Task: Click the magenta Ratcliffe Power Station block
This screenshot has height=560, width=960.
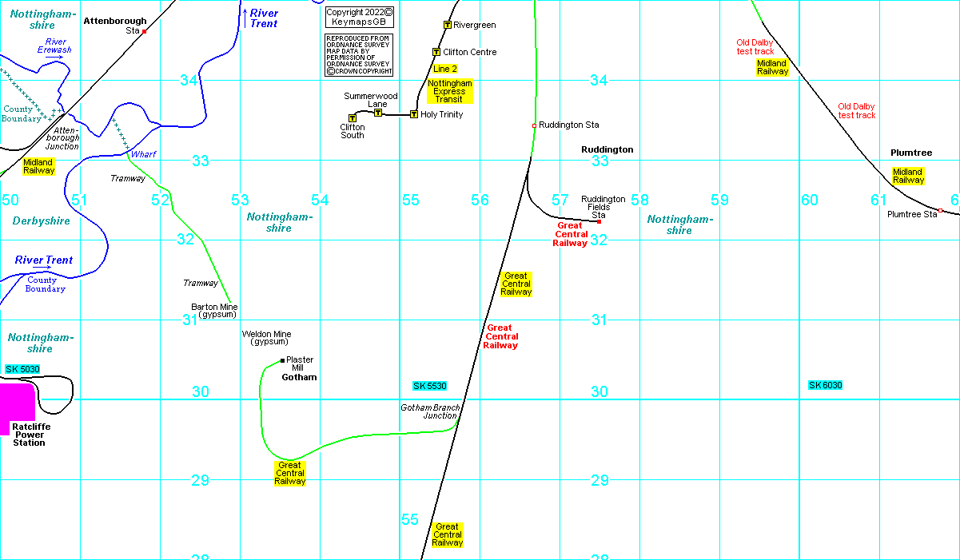Action: [16, 407]
